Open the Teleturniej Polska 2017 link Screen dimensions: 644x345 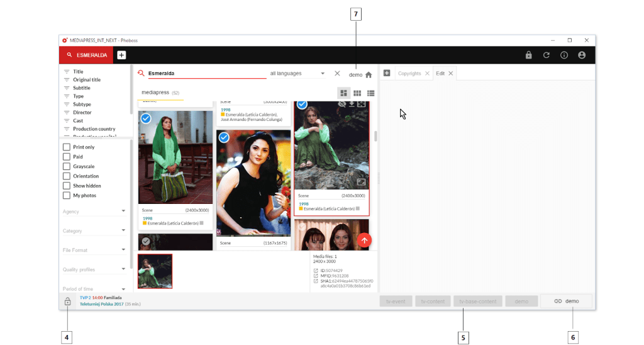[101, 304]
